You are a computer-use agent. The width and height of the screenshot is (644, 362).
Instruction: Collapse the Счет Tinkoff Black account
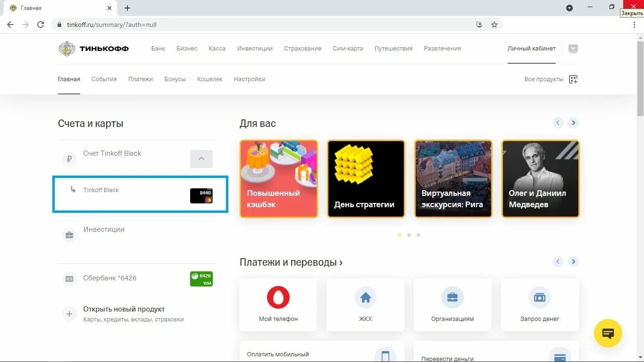(x=201, y=159)
